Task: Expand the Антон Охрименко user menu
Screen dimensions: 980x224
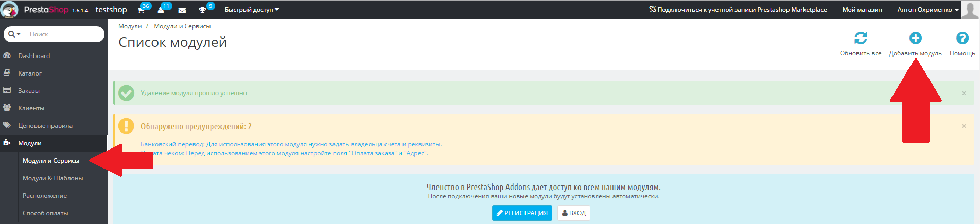Action: [928, 10]
